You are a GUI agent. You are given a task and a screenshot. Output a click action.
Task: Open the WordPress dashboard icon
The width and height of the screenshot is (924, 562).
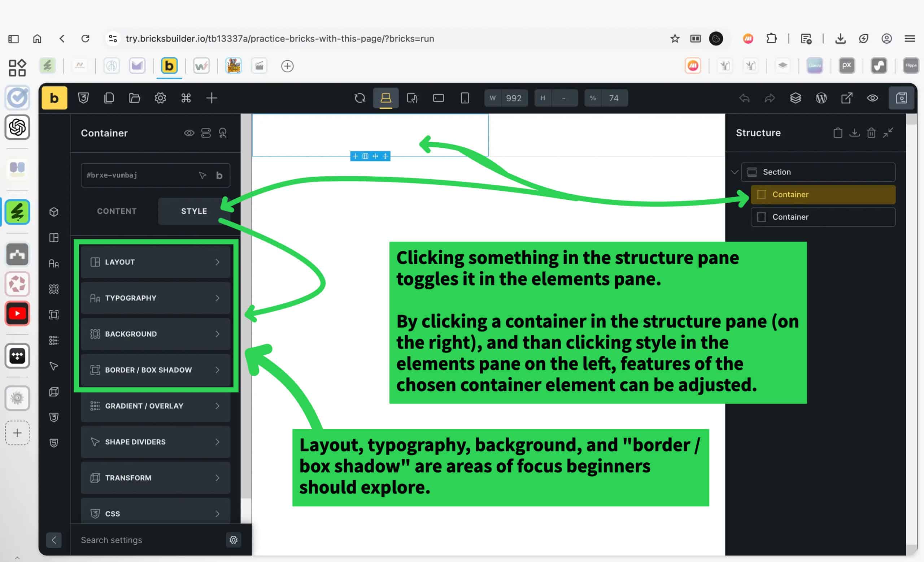click(x=821, y=98)
